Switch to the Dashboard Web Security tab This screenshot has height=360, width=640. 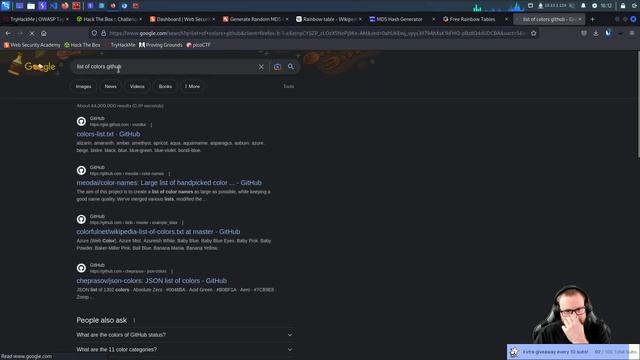(x=182, y=19)
